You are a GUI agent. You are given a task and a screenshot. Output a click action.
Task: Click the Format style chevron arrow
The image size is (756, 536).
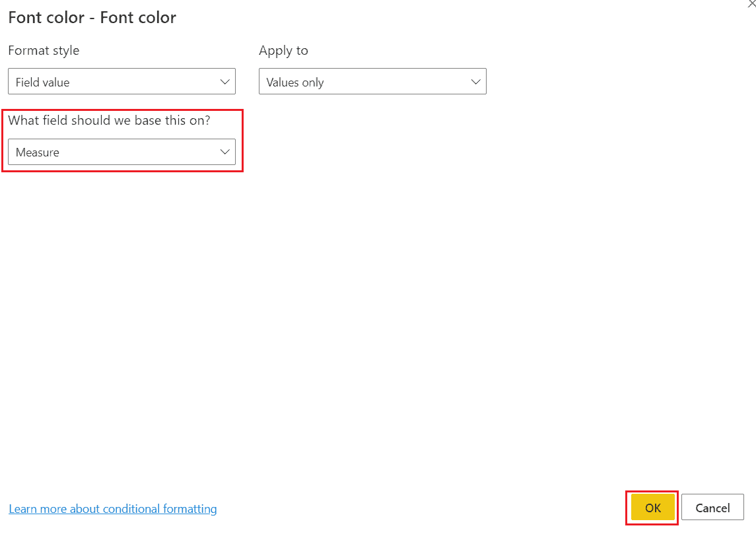(224, 81)
